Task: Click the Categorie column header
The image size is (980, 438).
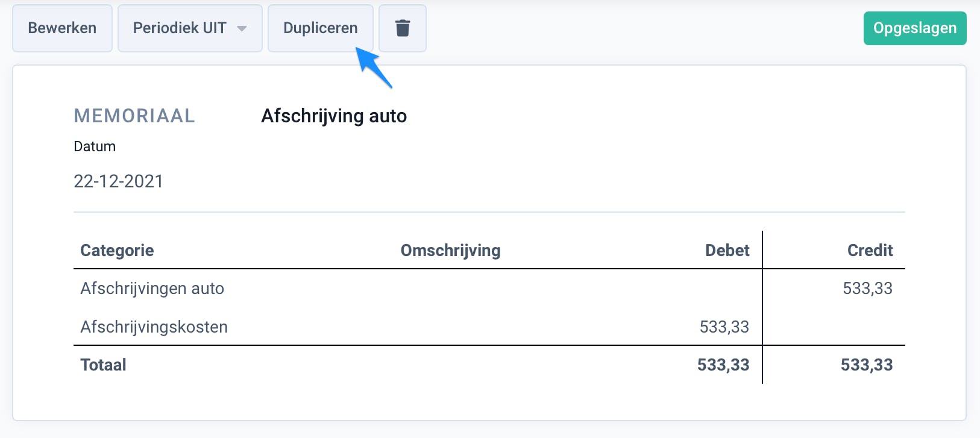Action: pyautogui.click(x=116, y=250)
